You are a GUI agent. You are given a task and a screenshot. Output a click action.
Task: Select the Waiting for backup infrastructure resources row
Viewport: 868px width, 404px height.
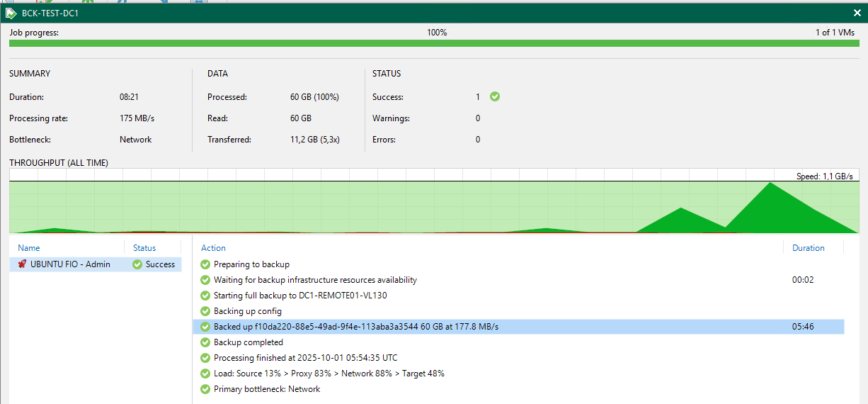tap(315, 280)
